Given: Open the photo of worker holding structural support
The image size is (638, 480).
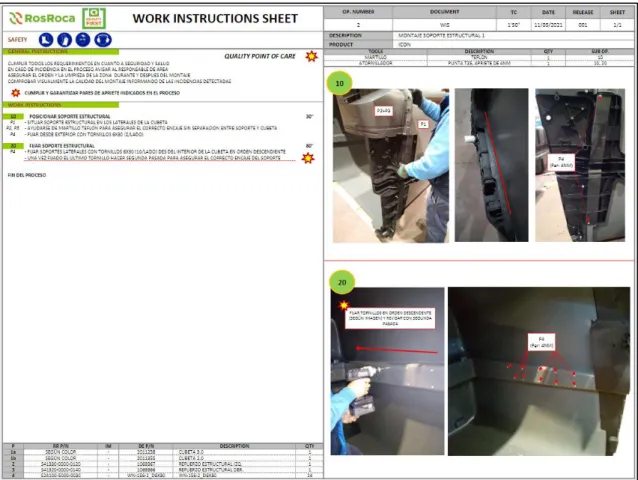Looking at the screenshot, I should click(x=391, y=166).
